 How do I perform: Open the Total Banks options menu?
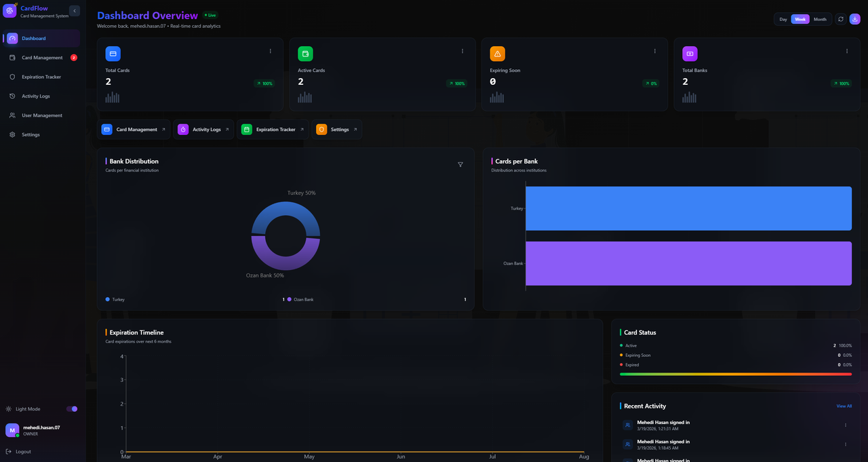click(847, 51)
